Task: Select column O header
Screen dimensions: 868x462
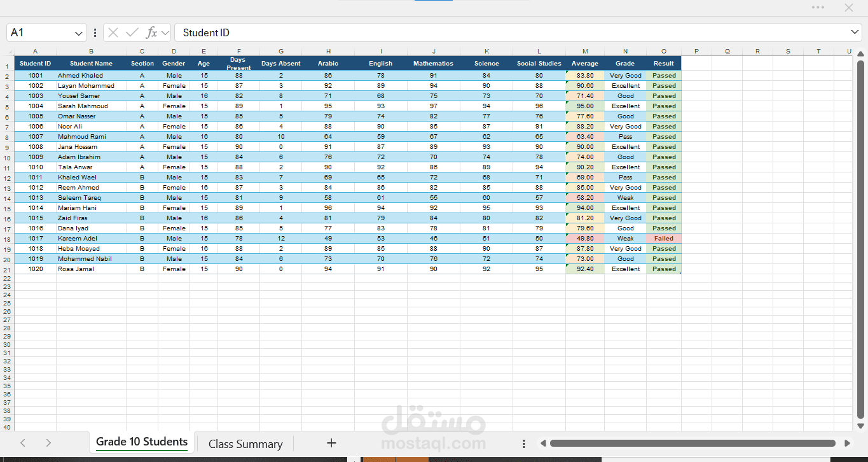Action: [x=664, y=52]
